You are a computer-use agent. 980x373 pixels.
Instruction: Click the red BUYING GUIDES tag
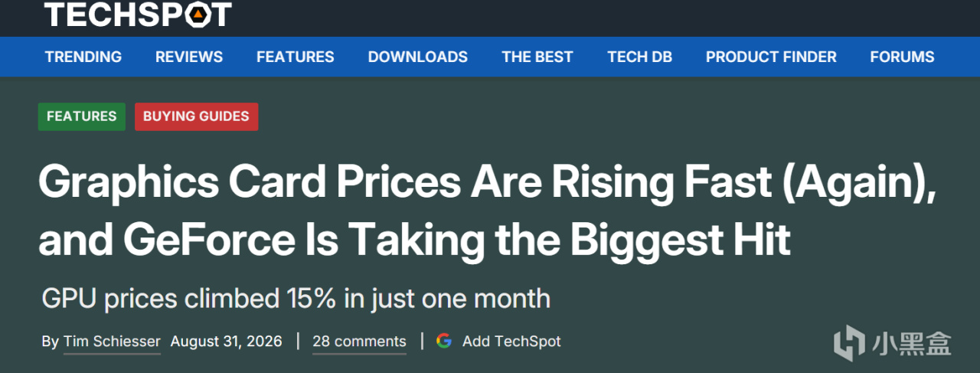(x=196, y=116)
